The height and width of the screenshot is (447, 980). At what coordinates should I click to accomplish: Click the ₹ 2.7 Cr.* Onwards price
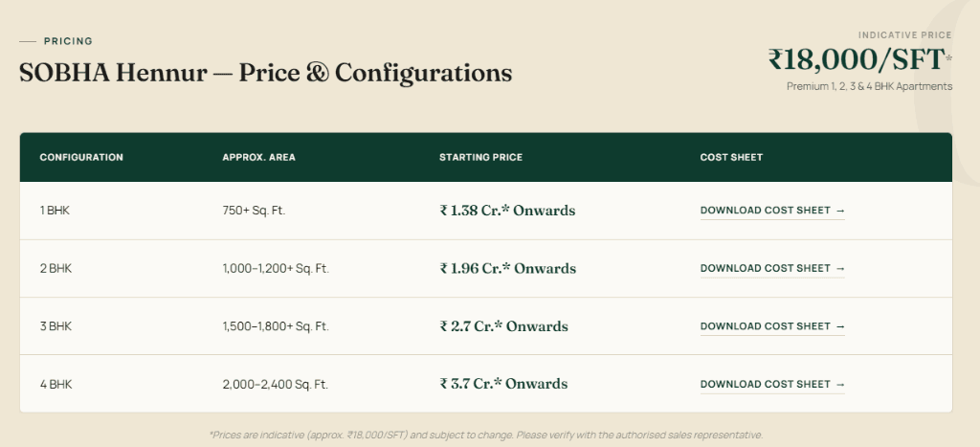click(x=503, y=326)
